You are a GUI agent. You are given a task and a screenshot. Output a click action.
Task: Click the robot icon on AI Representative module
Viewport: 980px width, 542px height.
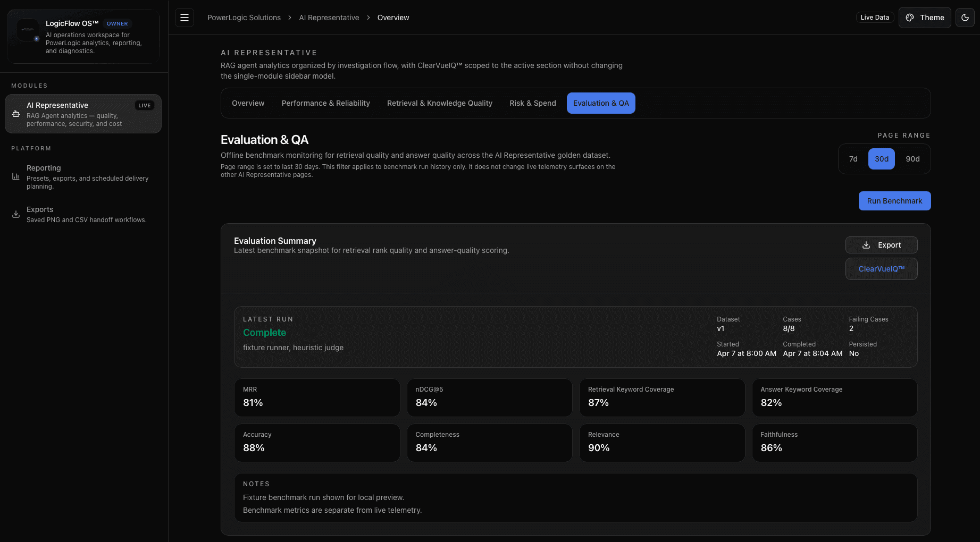tap(15, 113)
